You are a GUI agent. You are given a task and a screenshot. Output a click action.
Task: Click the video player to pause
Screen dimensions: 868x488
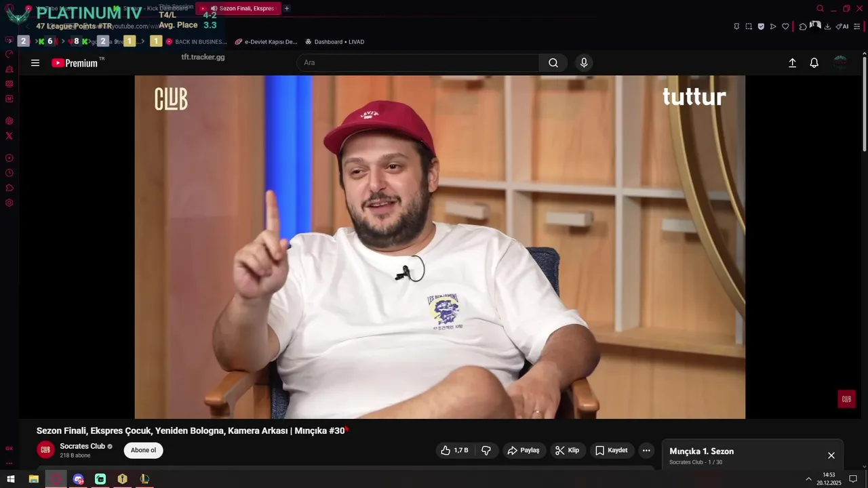click(x=439, y=247)
